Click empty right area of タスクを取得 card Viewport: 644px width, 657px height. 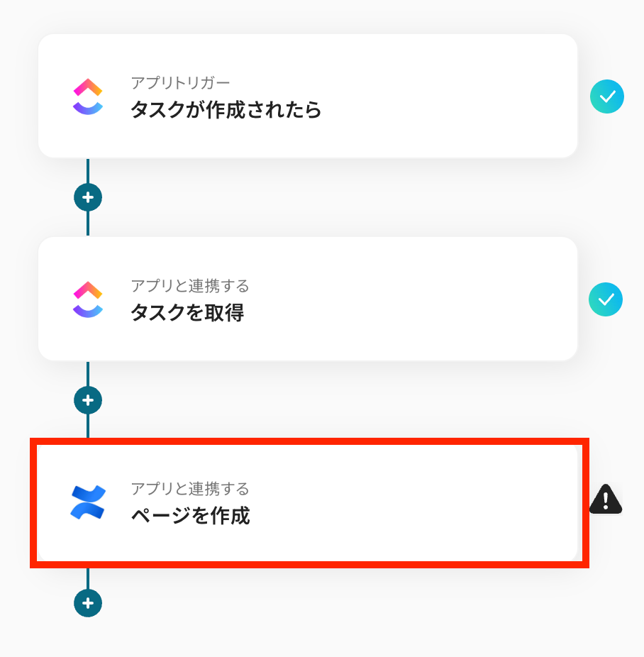coord(461,299)
